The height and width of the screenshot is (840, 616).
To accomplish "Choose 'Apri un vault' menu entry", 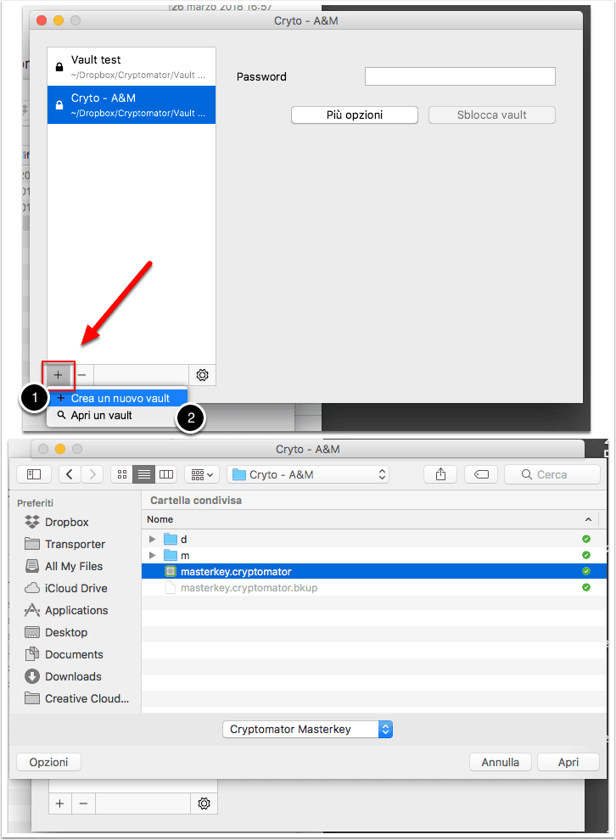I will tap(118, 415).
